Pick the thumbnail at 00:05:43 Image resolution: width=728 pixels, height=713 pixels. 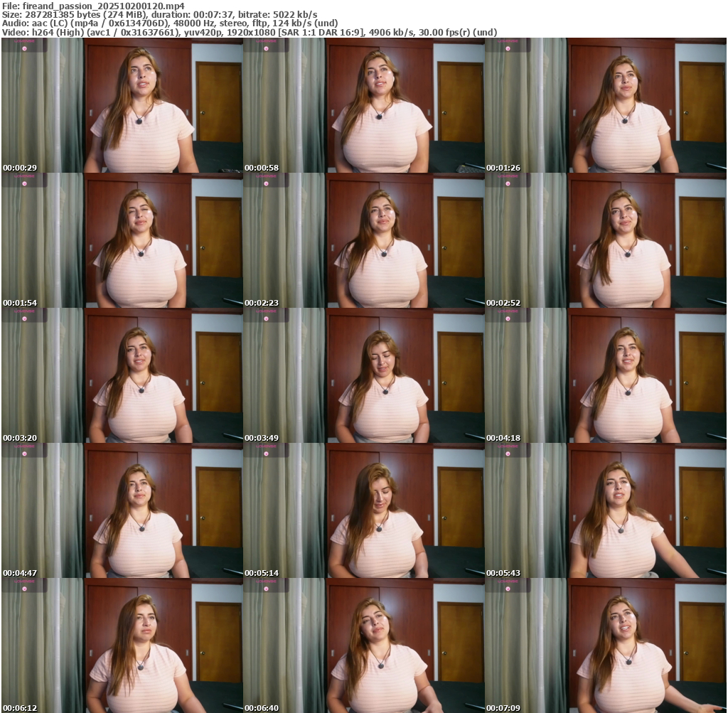[606, 510]
